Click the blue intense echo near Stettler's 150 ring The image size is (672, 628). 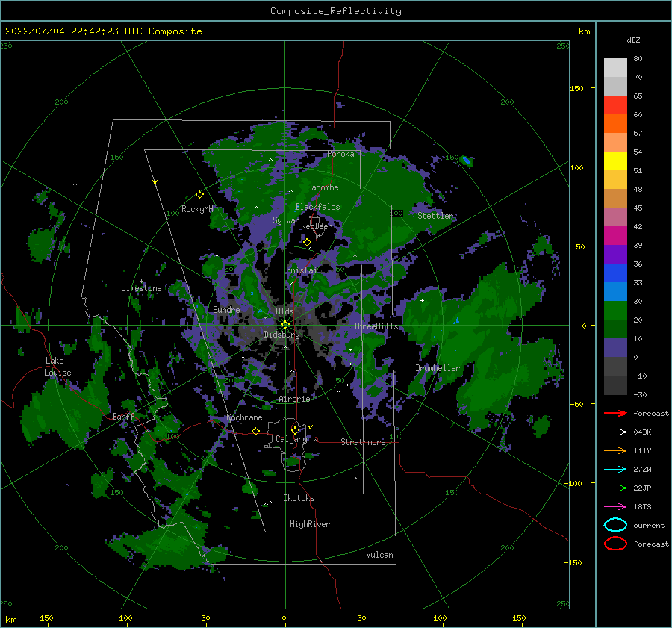(x=466, y=161)
